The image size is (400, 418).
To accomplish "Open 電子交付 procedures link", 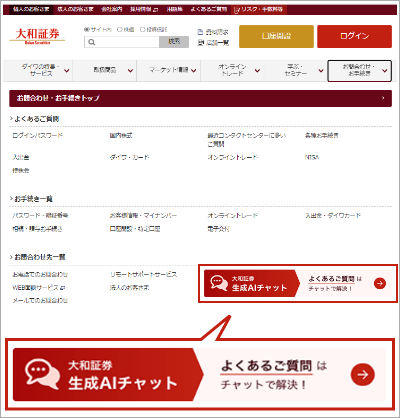I will tap(218, 229).
